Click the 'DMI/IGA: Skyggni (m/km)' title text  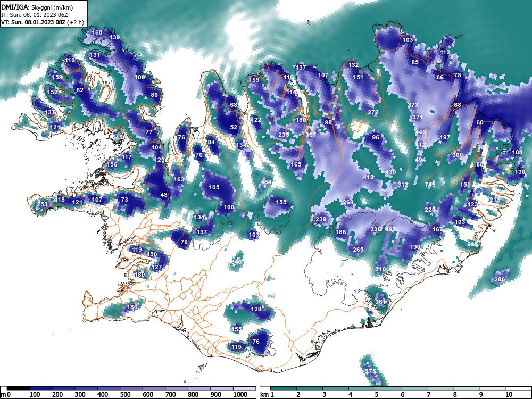[37, 7]
